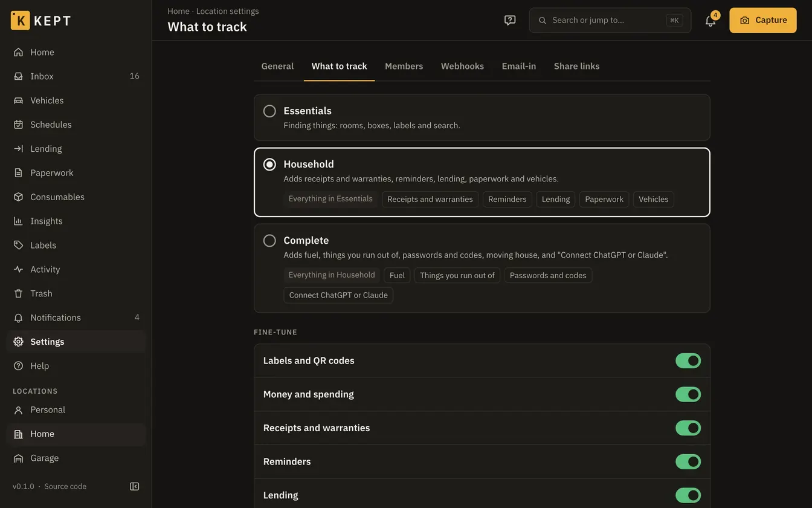Open Settings in the sidebar
This screenshot has width=812, height=508.
click(x=76, y=342)
